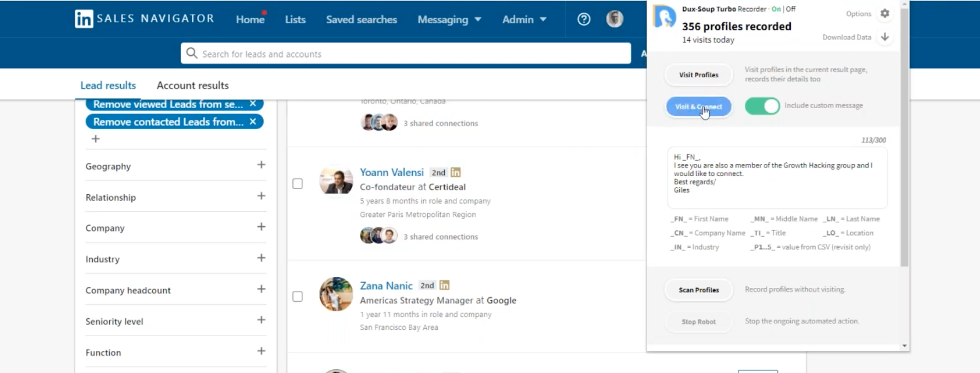
Task: Click LinkedIn badge icon next to Zana Nanic
Action: point(444,285)
